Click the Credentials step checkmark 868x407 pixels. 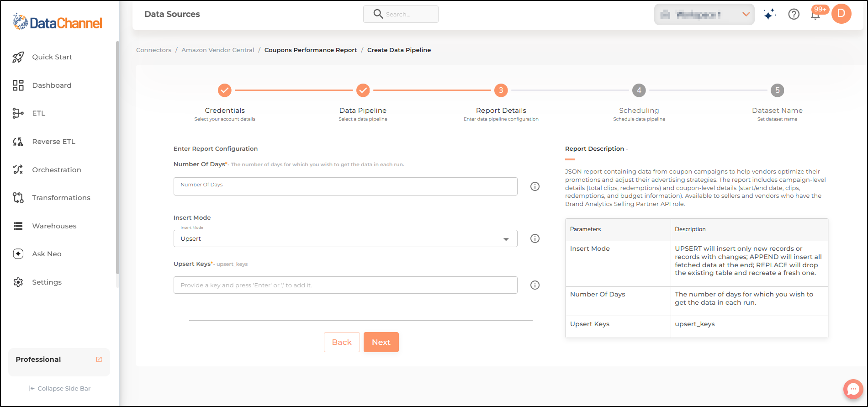(225, 90)
